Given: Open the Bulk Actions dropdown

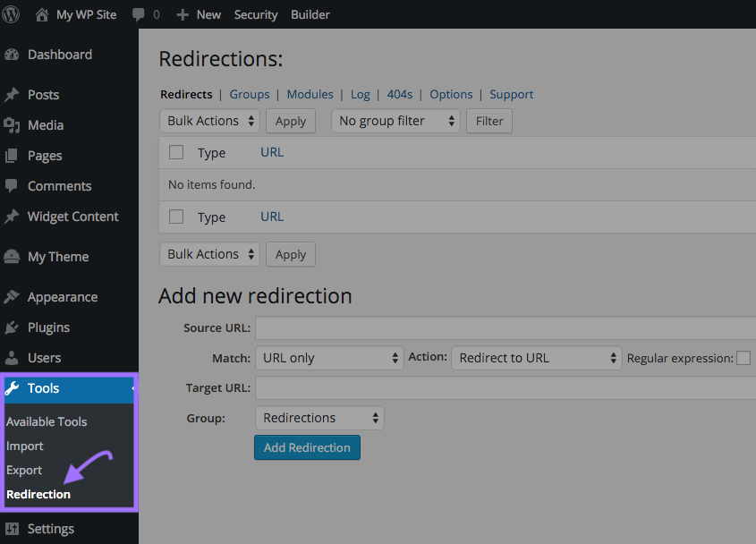Looking at the screenshot, I should pos(209,120).
